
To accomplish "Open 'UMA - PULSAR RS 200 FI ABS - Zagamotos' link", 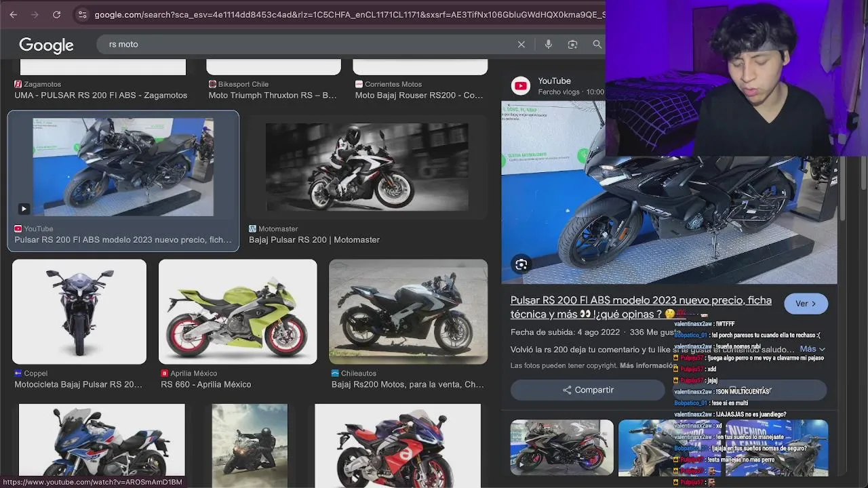I will [x=101, y=96].
